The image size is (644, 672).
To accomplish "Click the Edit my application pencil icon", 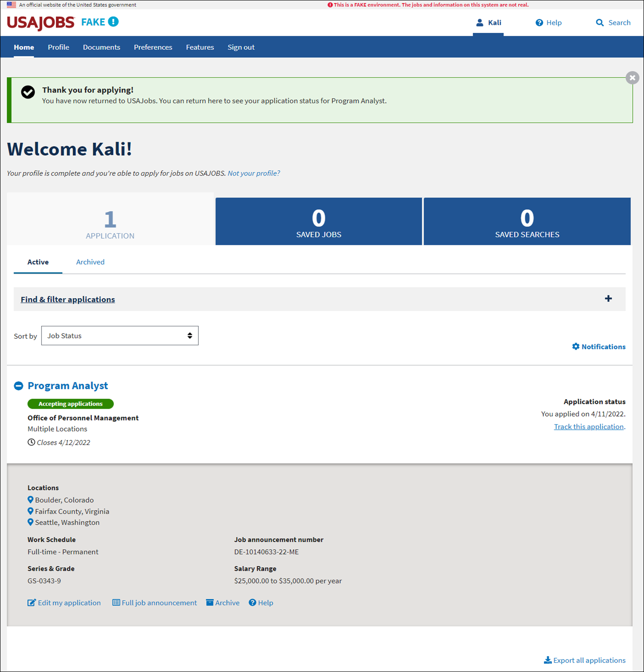I will tap(32, 603).
